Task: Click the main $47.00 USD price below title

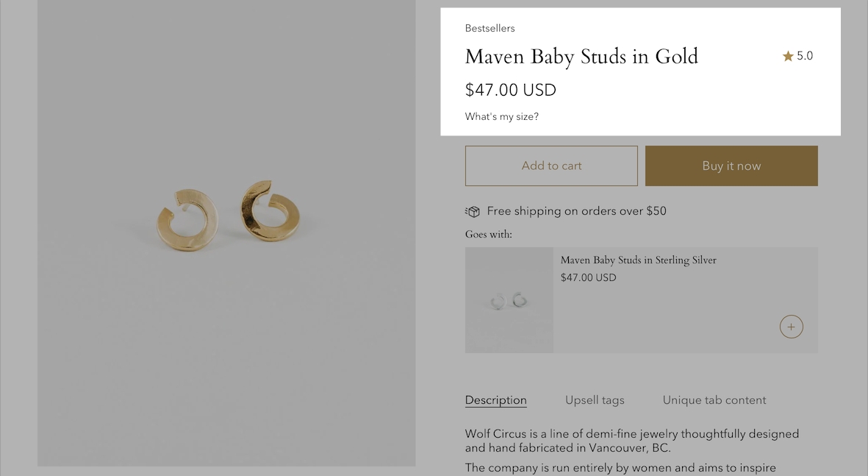Action: click(x=510, y=90)
